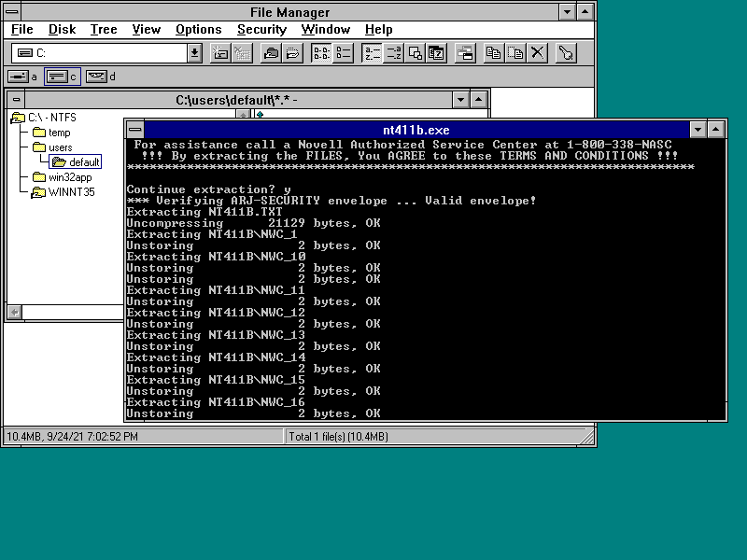This screenshot has width=747, height=560.
Task: Click the Novell Authorized Service Center line
Action: pos(403,145)
